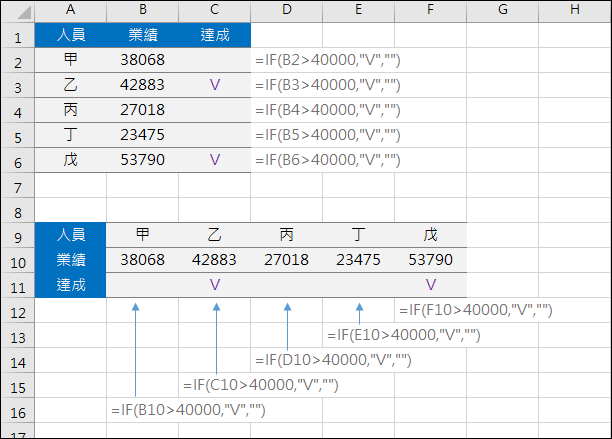Click formula text =IF(B3>40000,"V","")
612x439 pixels.
[328, 85]
